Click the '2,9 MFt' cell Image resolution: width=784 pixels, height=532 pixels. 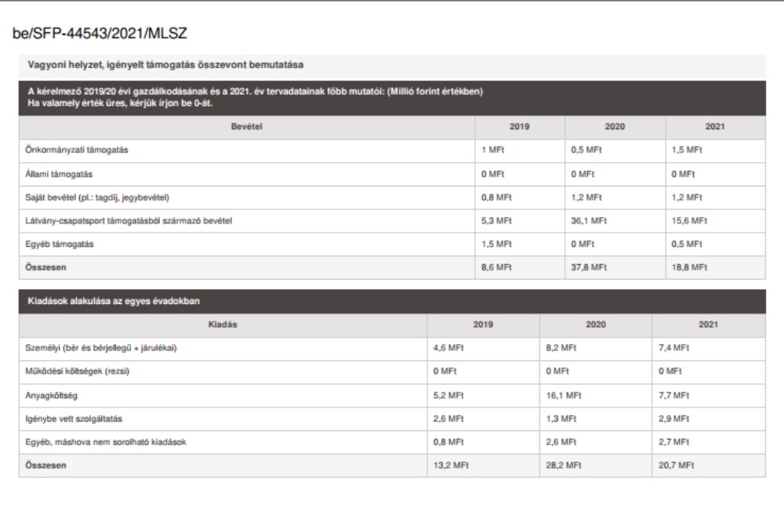point(674,419)
